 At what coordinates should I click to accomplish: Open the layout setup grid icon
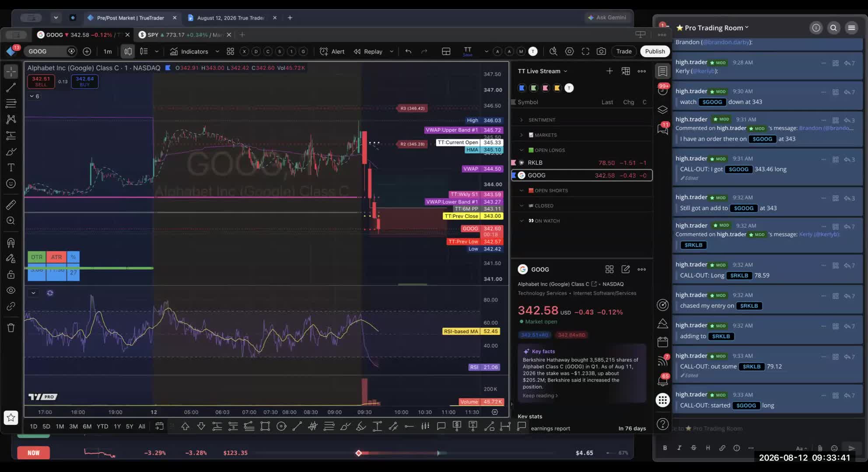[446, 51]
